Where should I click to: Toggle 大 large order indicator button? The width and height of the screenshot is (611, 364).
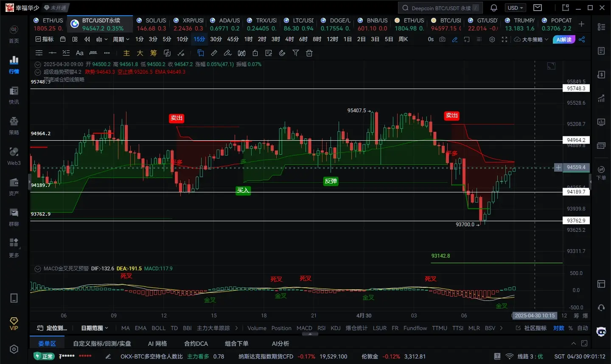point(140,53)
